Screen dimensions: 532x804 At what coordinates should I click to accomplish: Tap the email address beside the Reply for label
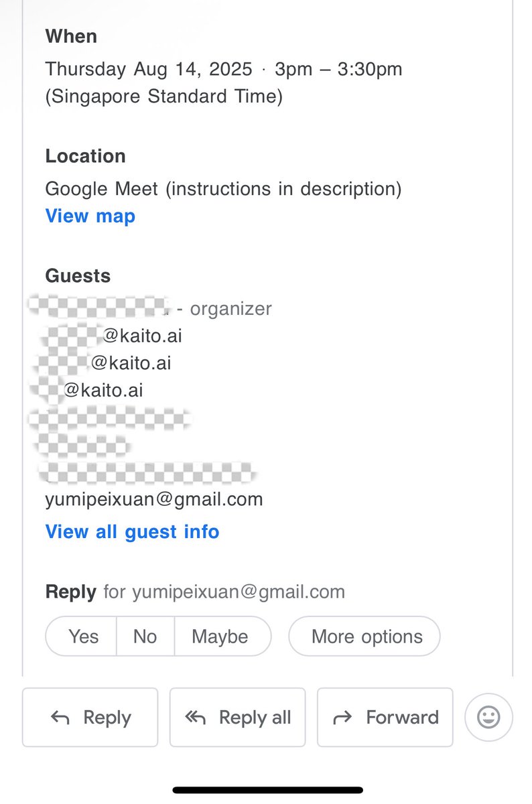coord(239,592)
